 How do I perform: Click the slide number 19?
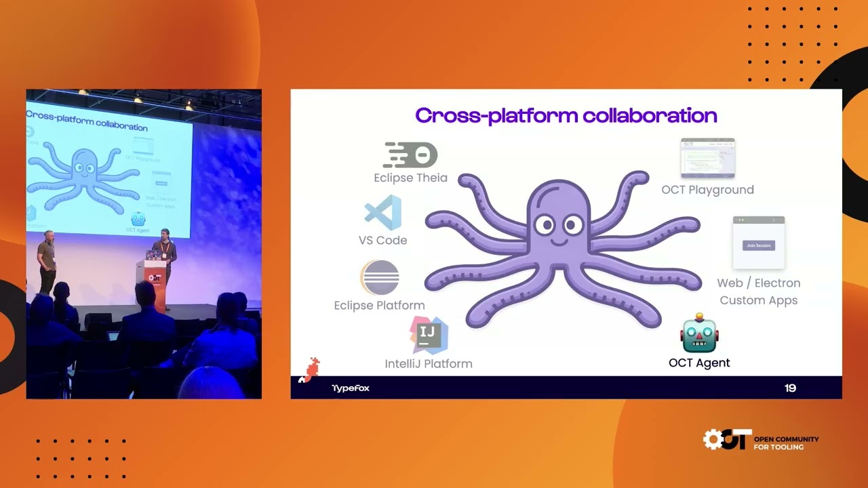[x=790, y=388]
